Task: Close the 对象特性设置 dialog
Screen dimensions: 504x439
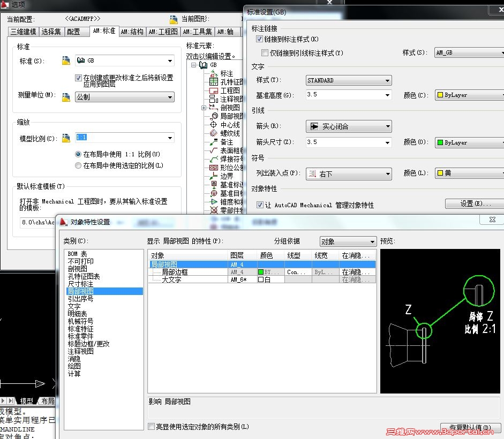Action: click(x=492, y=219)
